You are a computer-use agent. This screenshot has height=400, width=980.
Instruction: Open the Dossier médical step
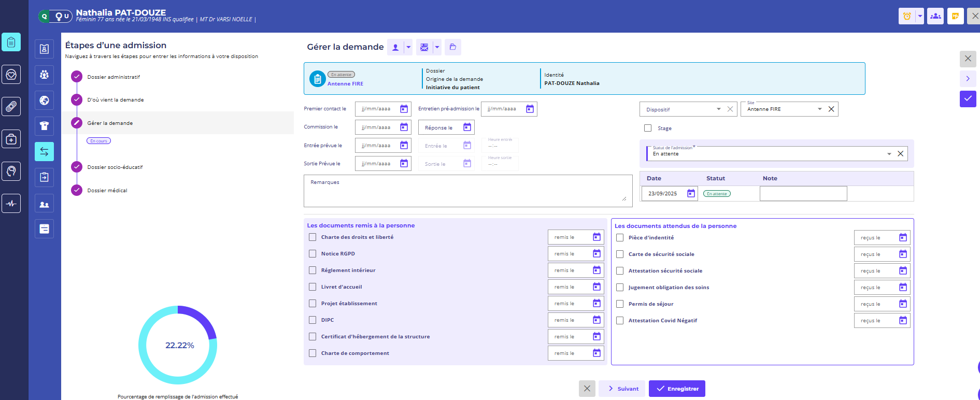(107, 191)
